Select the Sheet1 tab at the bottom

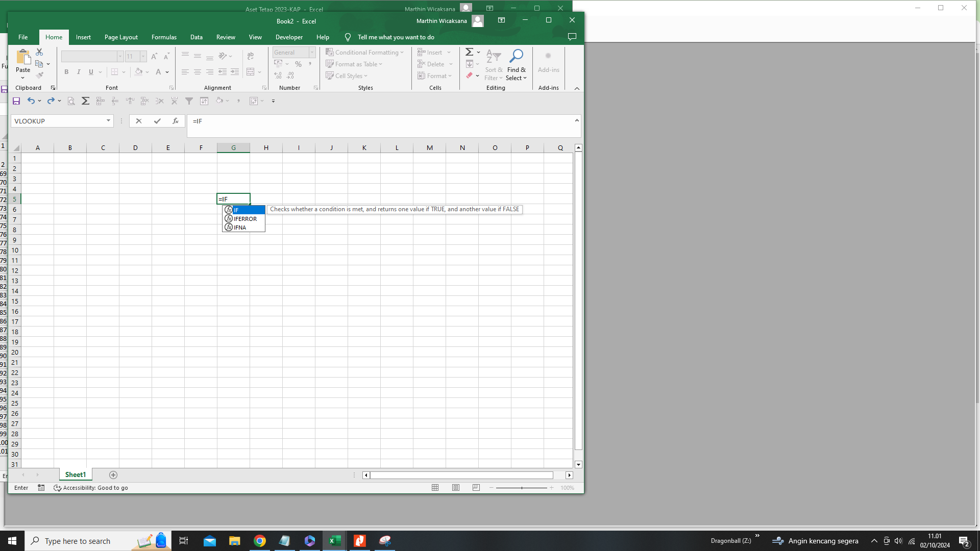[75, 474]
